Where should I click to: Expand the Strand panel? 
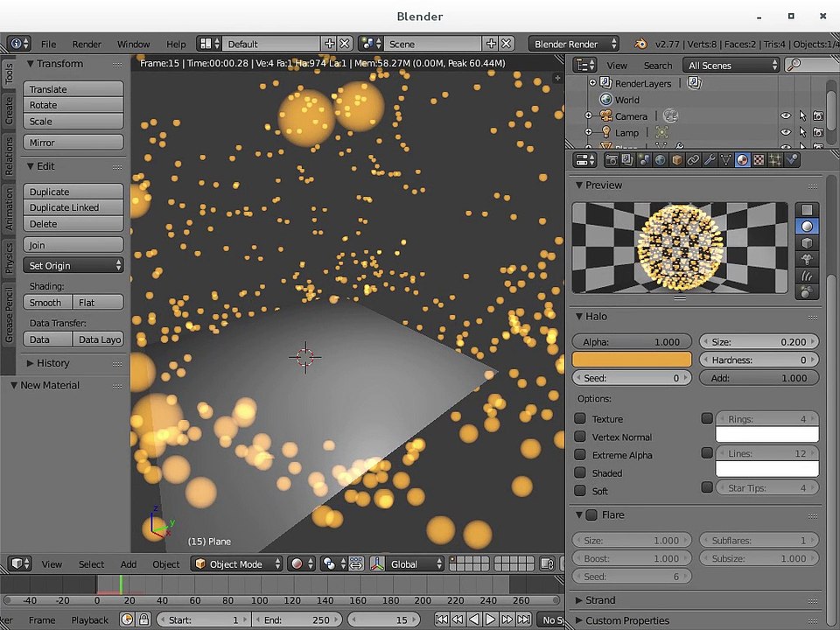(x=579, y=600)
